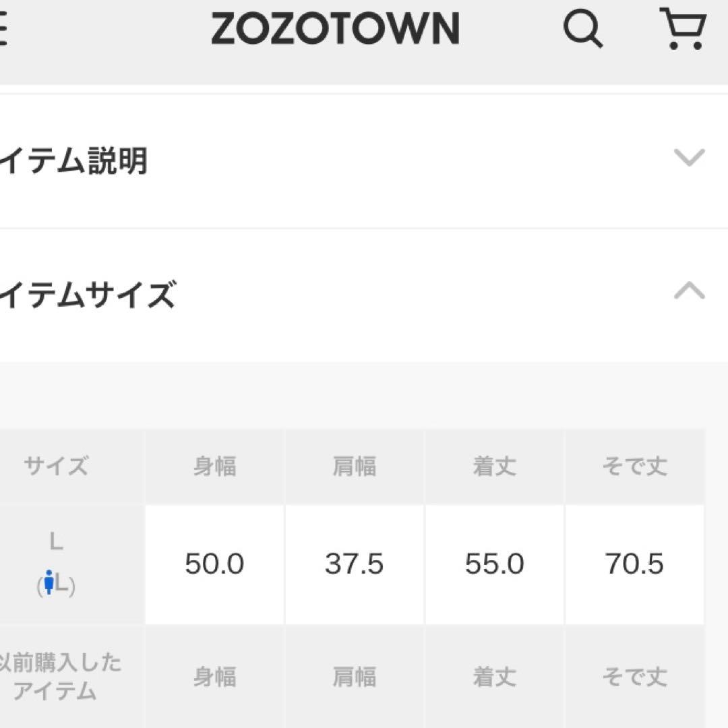This screenshot has height=728, width=728.
Task: Click the 55.0 length value
Action: (x=494, y=564)
